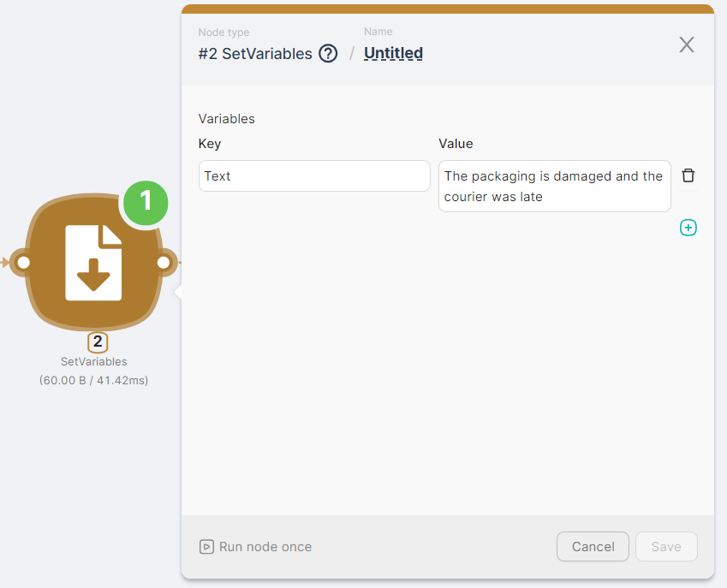The image size is (727, 588).
Task: Click the Untitled node name to rename it
Action: pos(393,53)
